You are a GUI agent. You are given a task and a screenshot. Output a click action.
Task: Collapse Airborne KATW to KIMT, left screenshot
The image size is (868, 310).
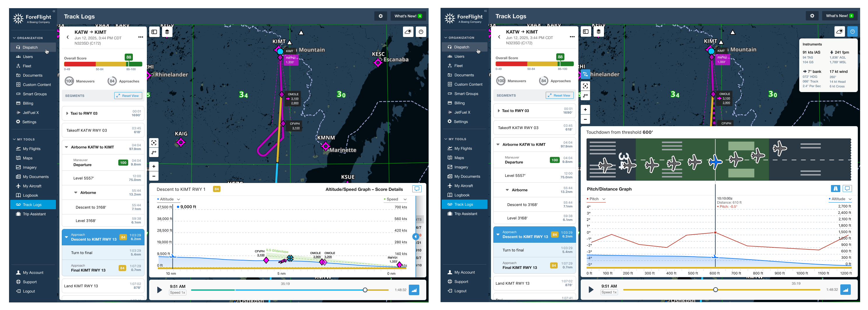[66, 147]
